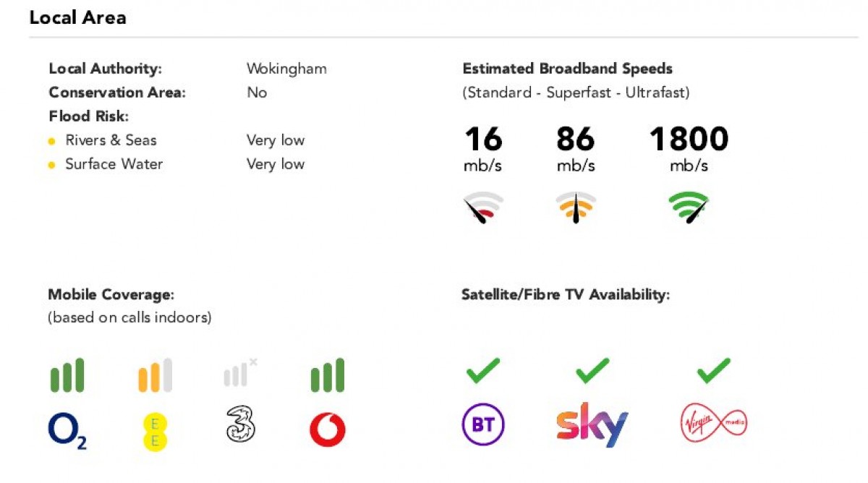This screenshot has width=868, height=483.
Task: Click the grey no-signal bars above Three
Action: [240, 372]
